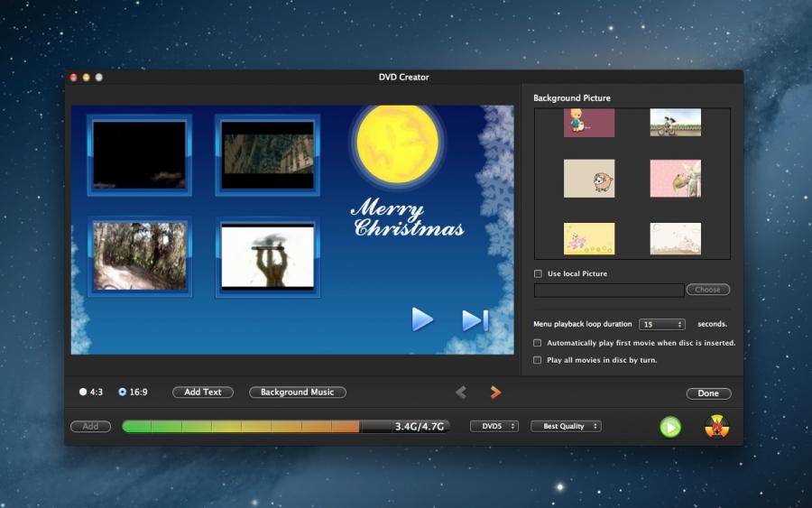Click the local picture path field

609,290
